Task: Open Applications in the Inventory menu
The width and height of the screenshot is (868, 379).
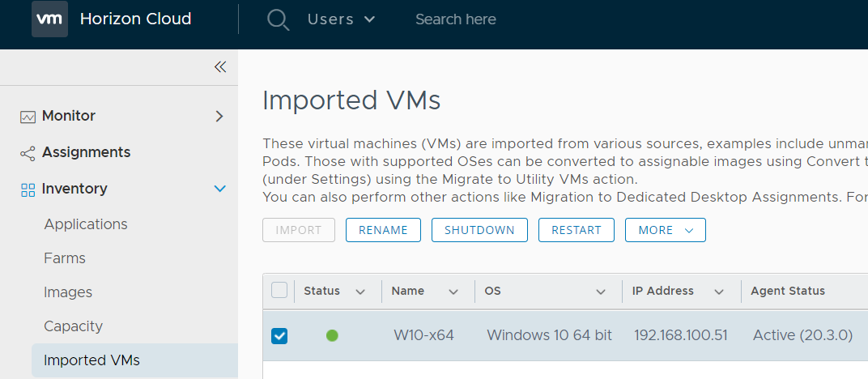Action: point(86,224)
